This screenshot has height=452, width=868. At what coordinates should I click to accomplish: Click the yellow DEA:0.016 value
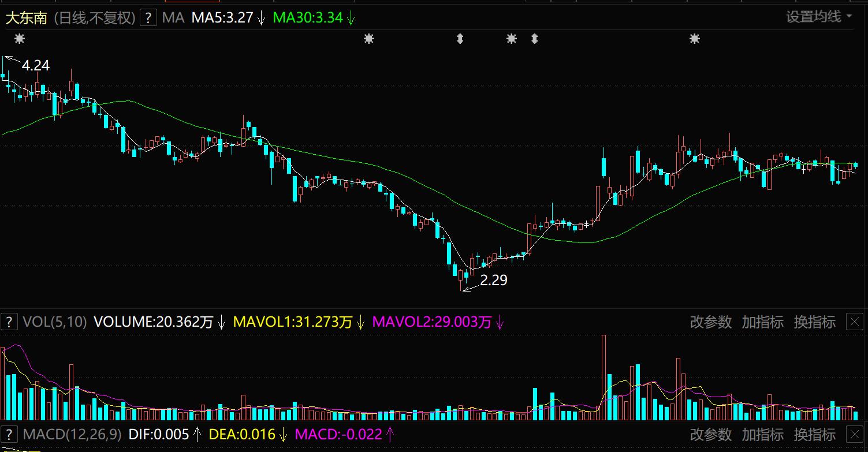(x=243, y=434)
